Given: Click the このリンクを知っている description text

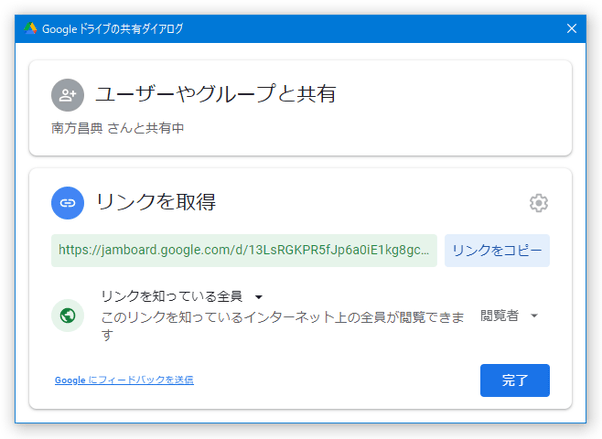Looking at the screenshot, I should click(x=283, y=326).
